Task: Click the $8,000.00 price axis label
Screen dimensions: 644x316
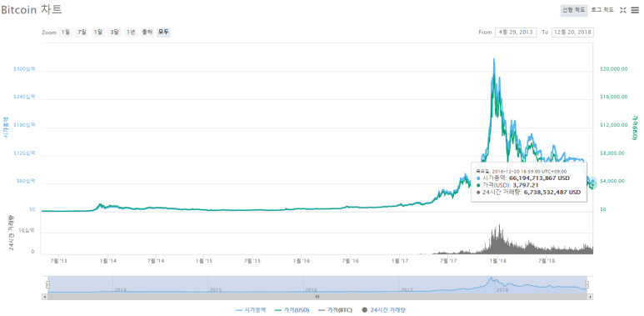Action: click(612, 153)
